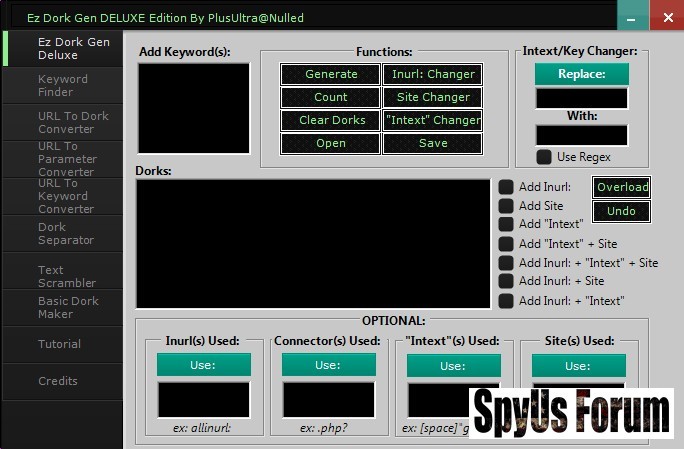Viewport: 684px width, 449px height.
Task: Tick Add "Intext" + Site checkbox
Action: (507, 244)
